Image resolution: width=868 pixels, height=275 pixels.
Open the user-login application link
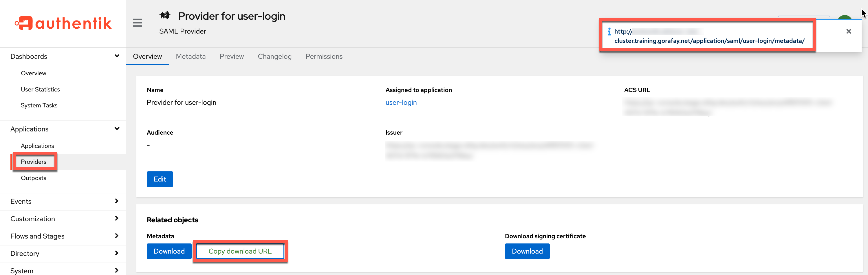401,102
